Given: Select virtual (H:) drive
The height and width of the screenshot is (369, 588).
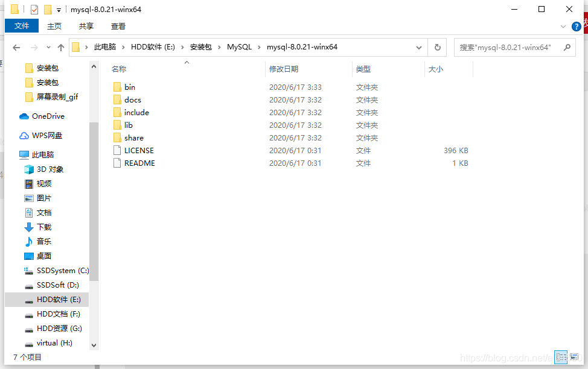Looking at the screenshot, I should click(x=48, y=343).
